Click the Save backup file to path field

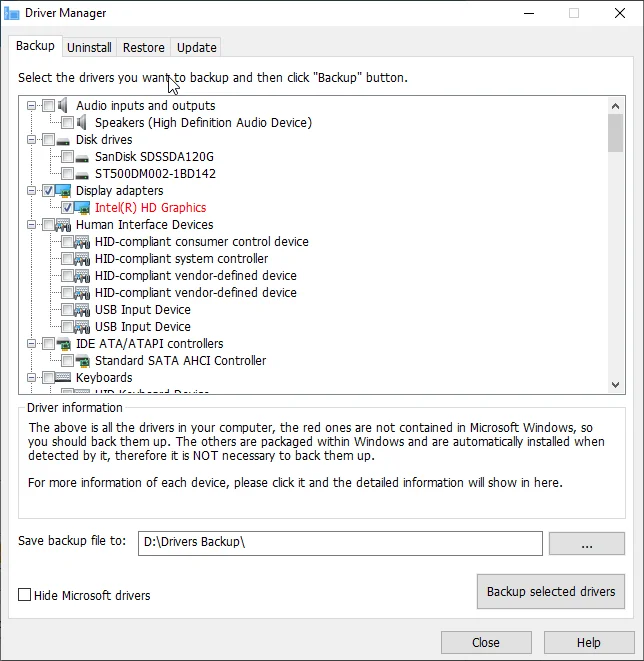pyautogui.click(x=340, y=543)
